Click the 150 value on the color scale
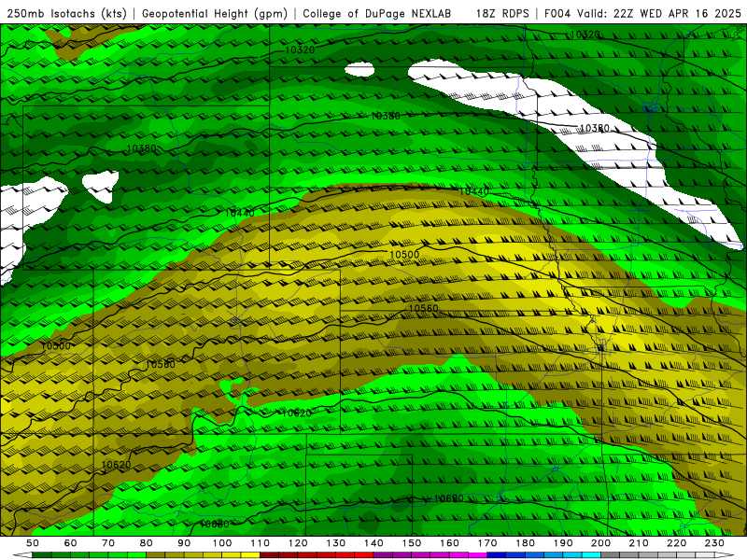The height and width of the screenshot is (560, 747). click(412, 543)
